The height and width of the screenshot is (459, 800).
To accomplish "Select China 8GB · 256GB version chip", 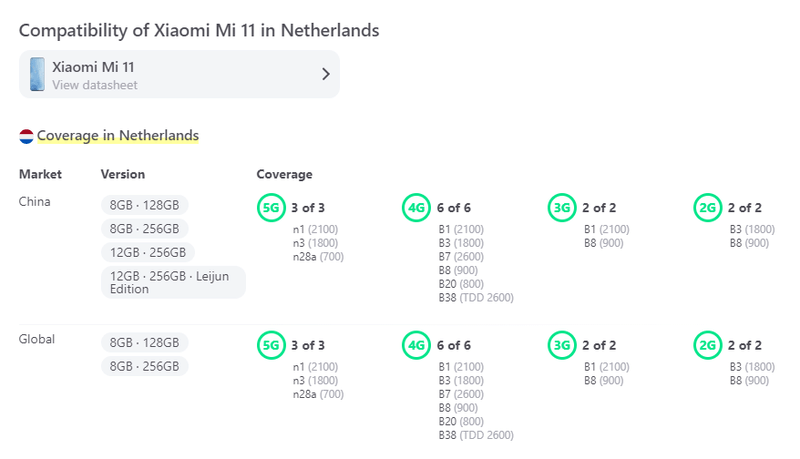I will click(144, 228).
